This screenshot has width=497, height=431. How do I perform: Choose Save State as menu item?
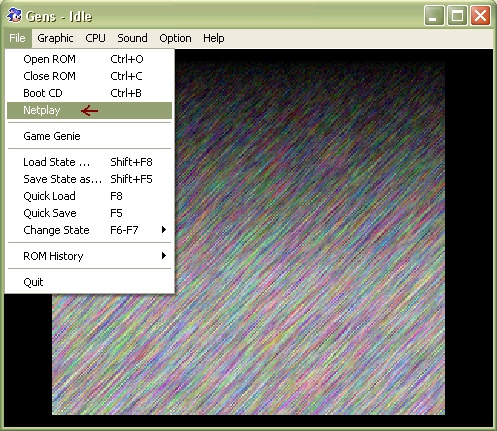(89, 179)
